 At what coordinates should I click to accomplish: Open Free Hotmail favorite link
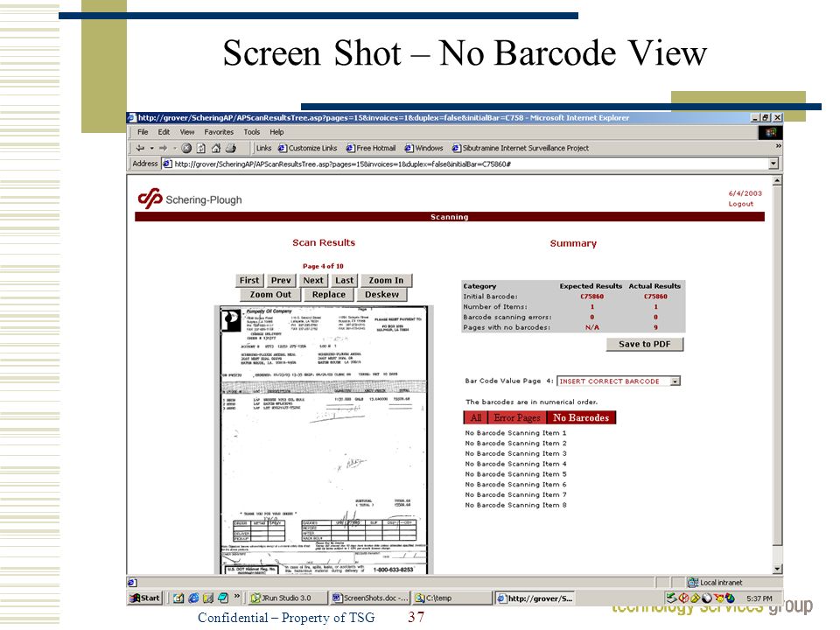[x=371, y=149]
